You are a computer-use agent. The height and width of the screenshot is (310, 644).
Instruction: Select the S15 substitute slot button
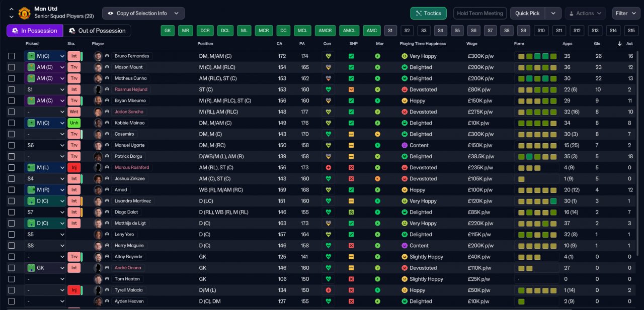631,31
